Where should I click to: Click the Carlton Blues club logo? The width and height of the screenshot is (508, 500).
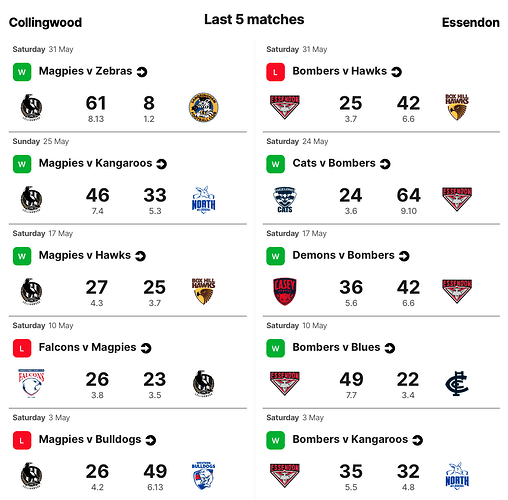tap(457, 383)
